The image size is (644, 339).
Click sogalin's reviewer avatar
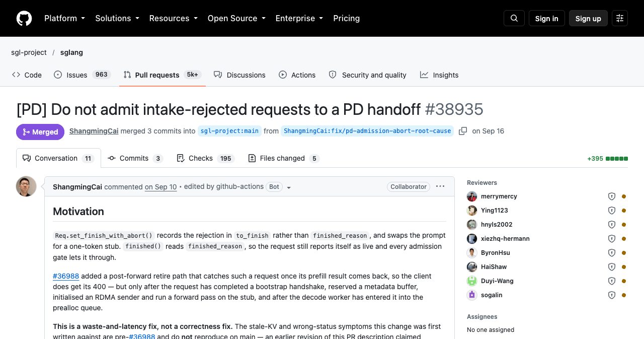(x=472, y=295)
